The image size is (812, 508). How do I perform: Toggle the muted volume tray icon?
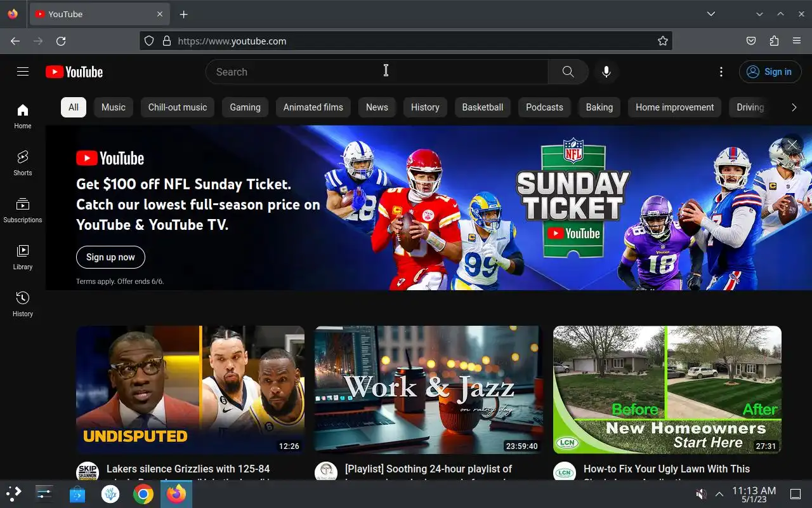(701, 493)
